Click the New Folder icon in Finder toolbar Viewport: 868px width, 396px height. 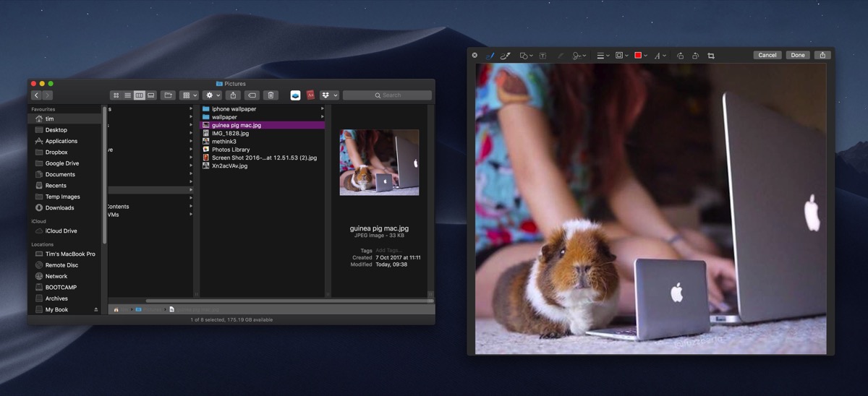pos(168,95)
